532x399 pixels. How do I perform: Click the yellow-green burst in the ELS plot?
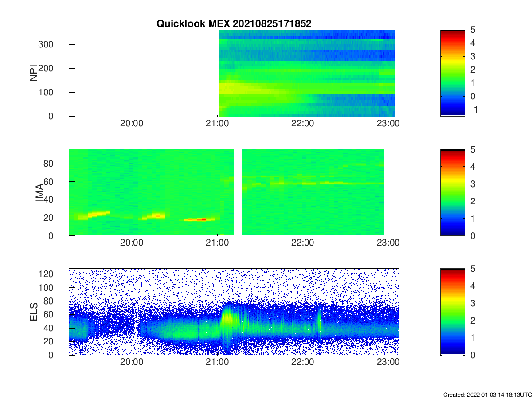tap(228, 317)
